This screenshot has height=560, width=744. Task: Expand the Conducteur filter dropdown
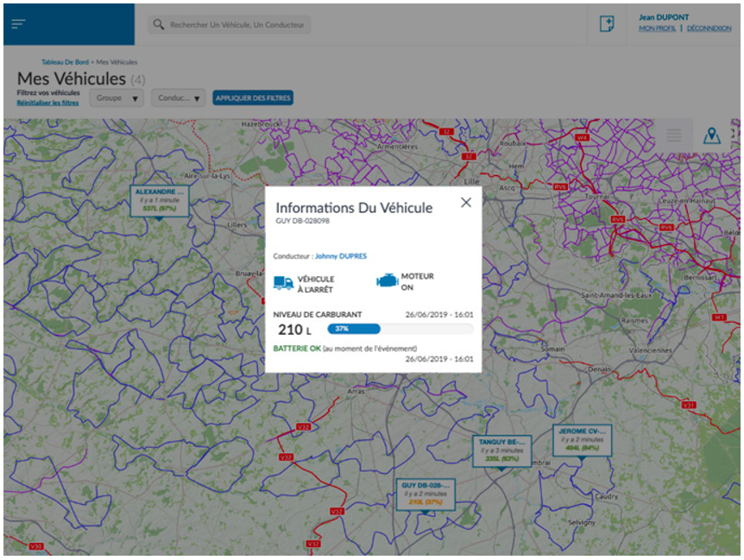coord(178,98)
